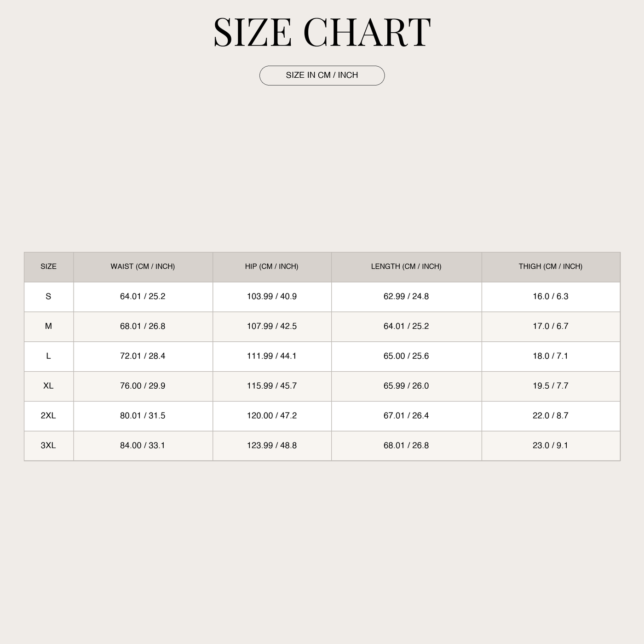Select the LENGTH (CM / INCH) header
This screenshot has height=644, width=644.
[407, 267]
